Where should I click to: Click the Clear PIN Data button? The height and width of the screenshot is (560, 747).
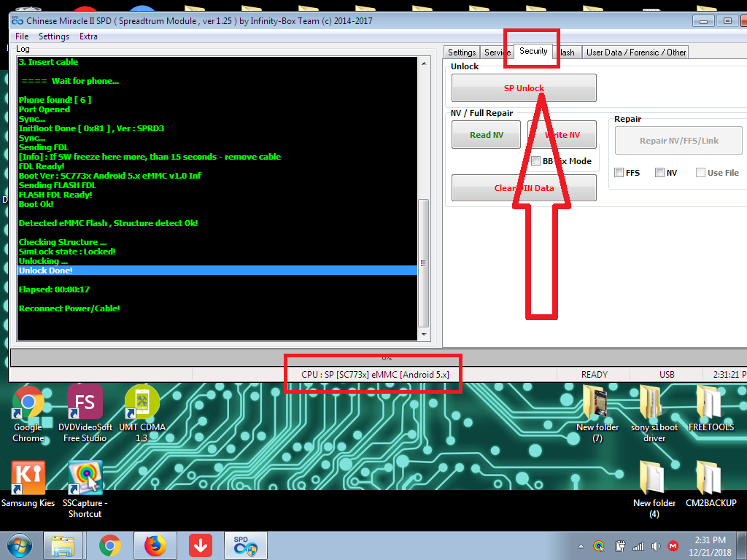click(524, 188)
